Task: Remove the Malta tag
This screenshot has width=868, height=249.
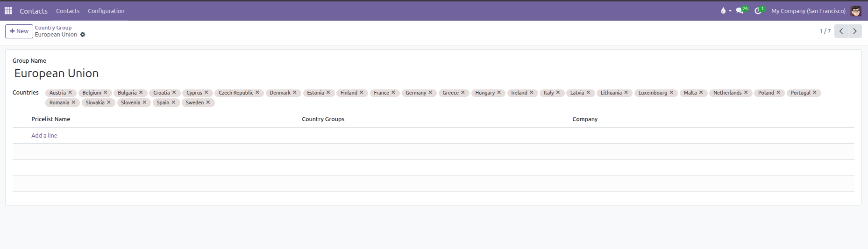Action: 701,93
